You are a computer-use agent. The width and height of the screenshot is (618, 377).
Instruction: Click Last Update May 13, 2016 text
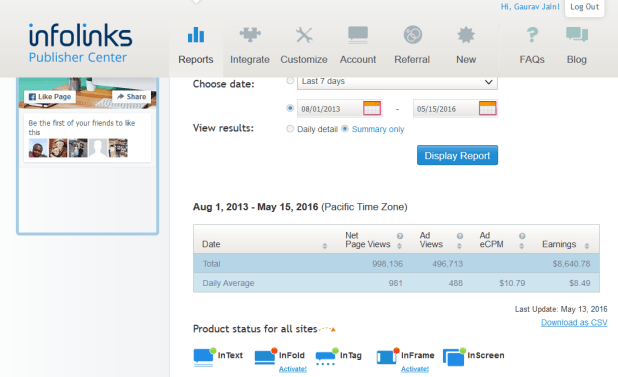[x=561, y=309]
